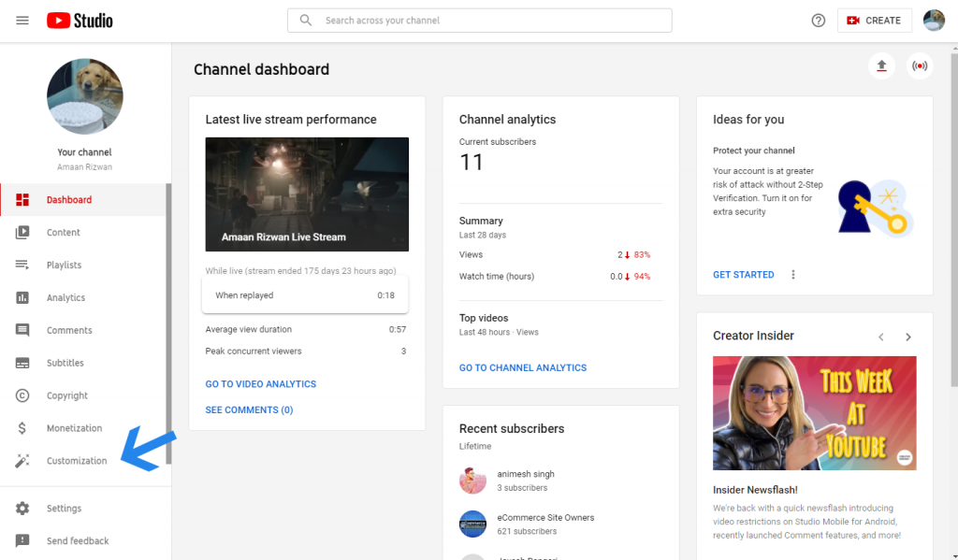The height and width of the screenshot is (560, 958).
Task: Go to next Creator Insider item
Action: [908, 337]
